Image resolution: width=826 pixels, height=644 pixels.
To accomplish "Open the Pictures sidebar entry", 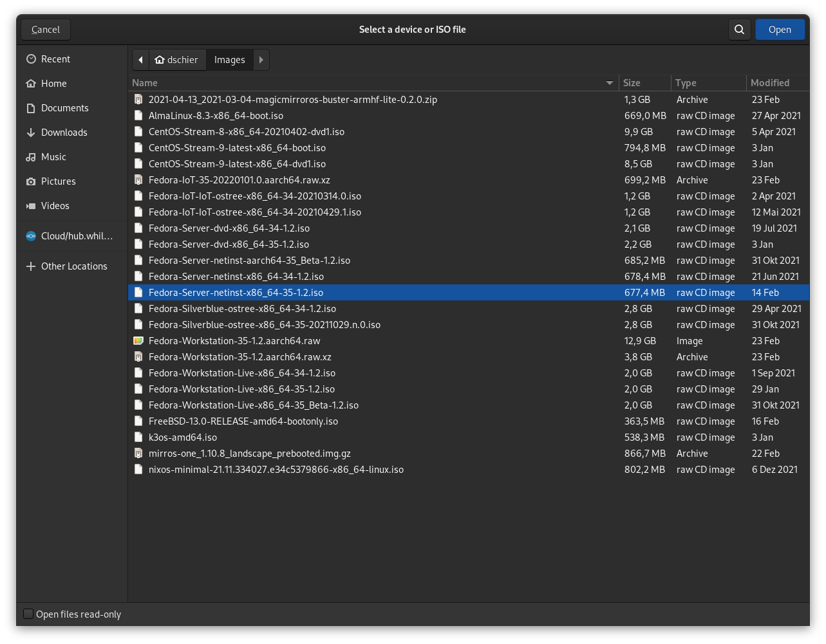I will point(71,181).
